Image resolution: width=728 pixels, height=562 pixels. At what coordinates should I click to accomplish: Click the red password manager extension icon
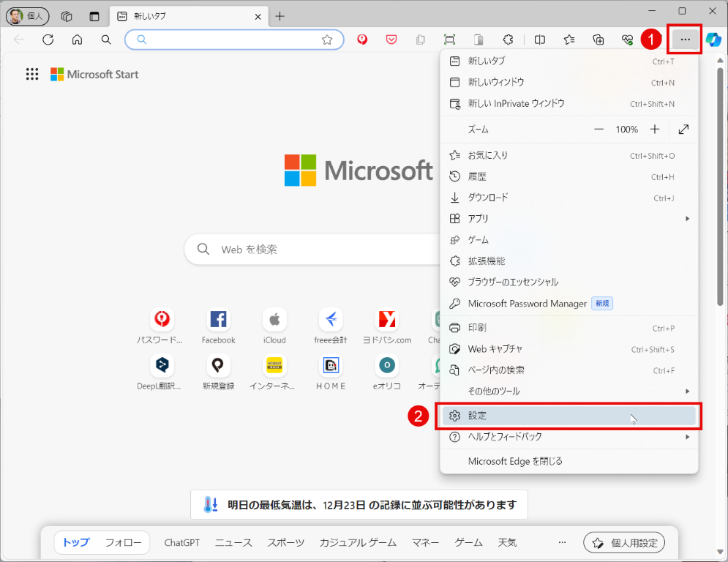coord(362,40)
